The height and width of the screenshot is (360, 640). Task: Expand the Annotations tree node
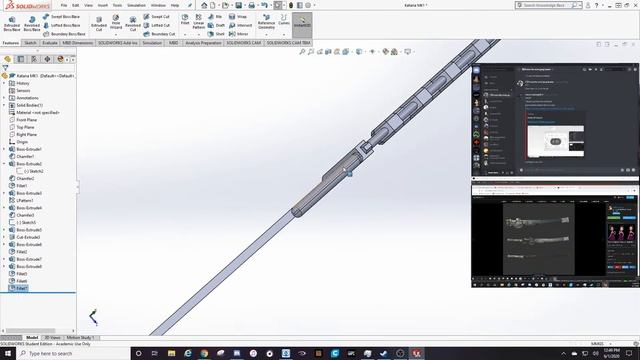(4, 98)
